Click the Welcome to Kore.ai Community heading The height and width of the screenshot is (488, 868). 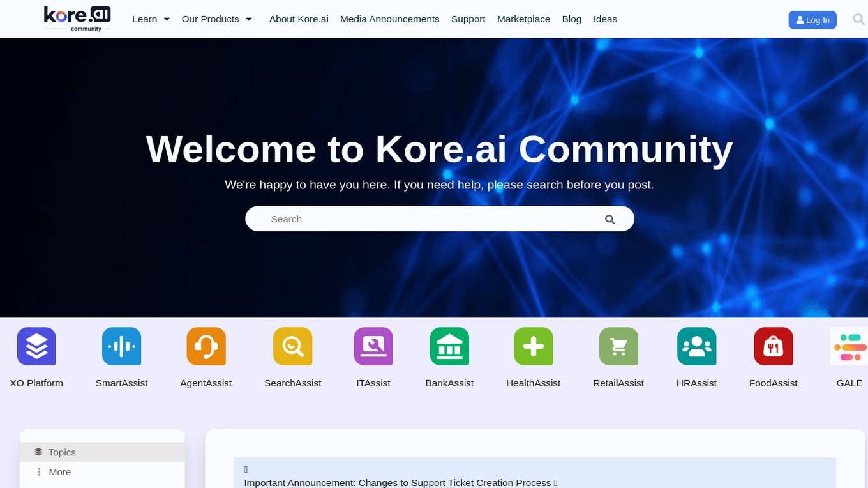[439, 149]
